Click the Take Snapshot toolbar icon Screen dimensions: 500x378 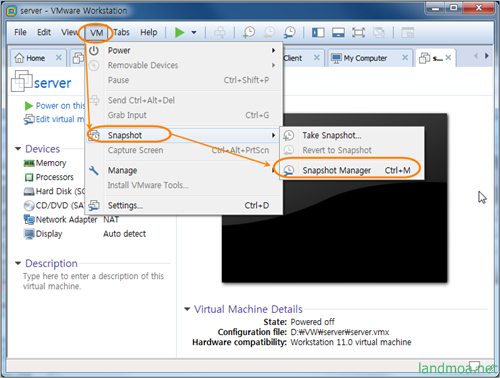click(x=249, y=32)
